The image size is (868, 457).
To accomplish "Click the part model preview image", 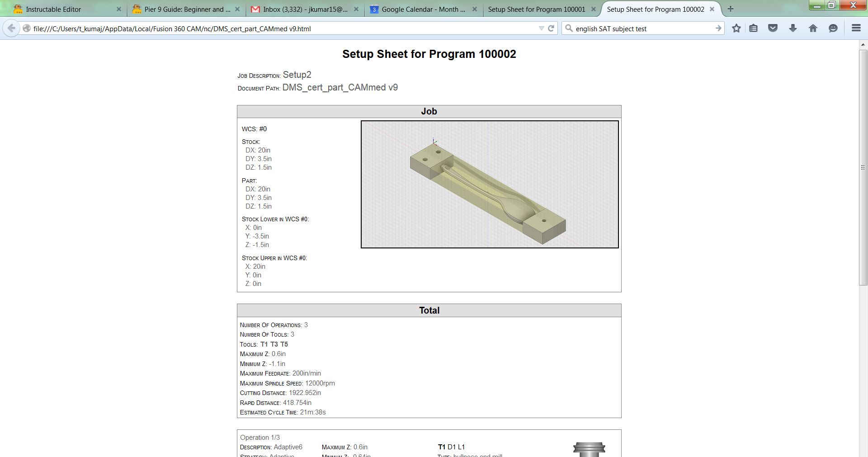I will coord(490,184).
